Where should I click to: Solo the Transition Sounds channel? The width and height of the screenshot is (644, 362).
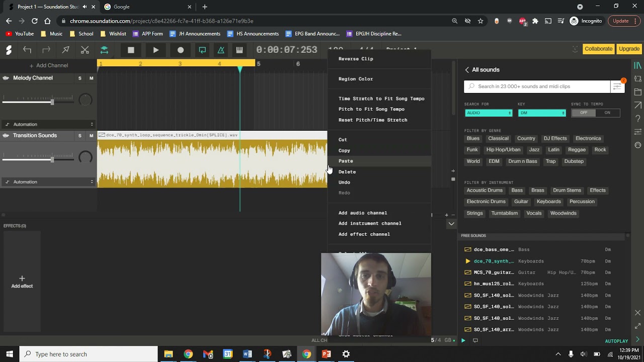(x=79, y=135)
